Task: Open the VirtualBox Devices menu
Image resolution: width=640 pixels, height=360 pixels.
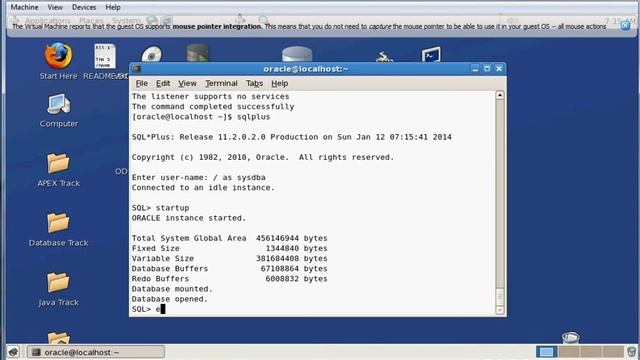Action: 84,7
